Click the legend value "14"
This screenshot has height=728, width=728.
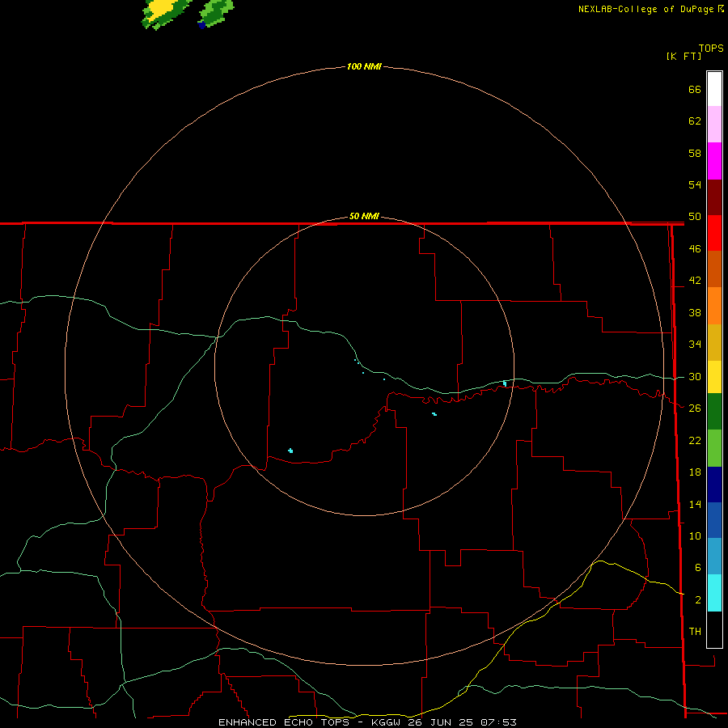click(x=695, y=504)
